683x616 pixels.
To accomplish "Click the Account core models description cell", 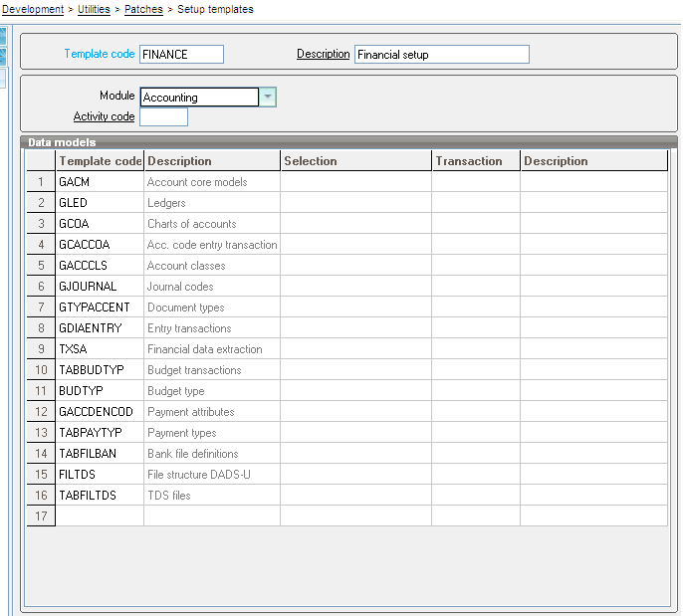I will click(x=212, y=181).
